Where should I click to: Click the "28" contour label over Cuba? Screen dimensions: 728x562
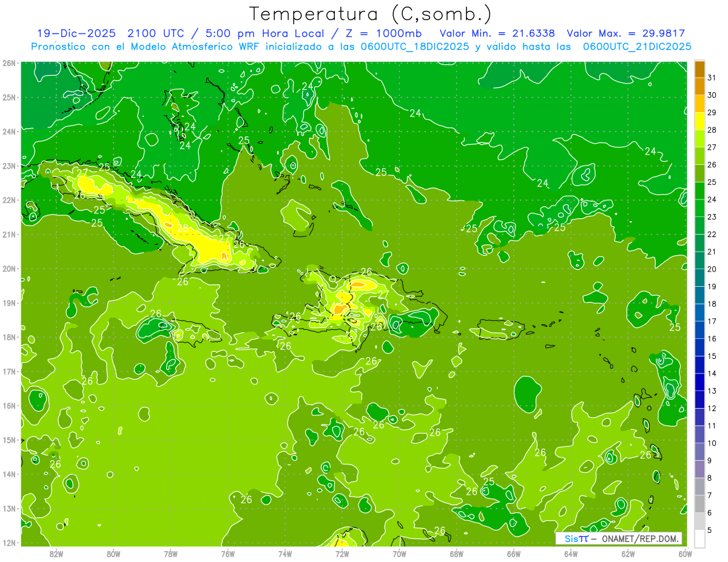tap(183, 228)
